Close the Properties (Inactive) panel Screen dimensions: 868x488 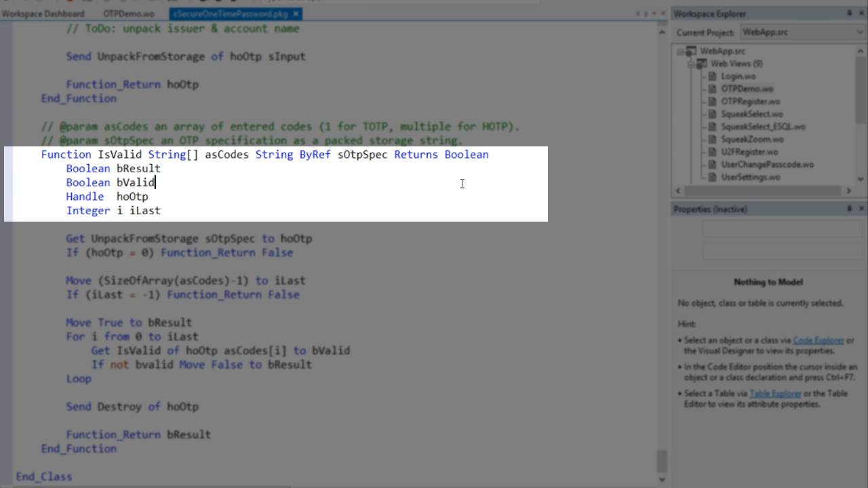861,209
